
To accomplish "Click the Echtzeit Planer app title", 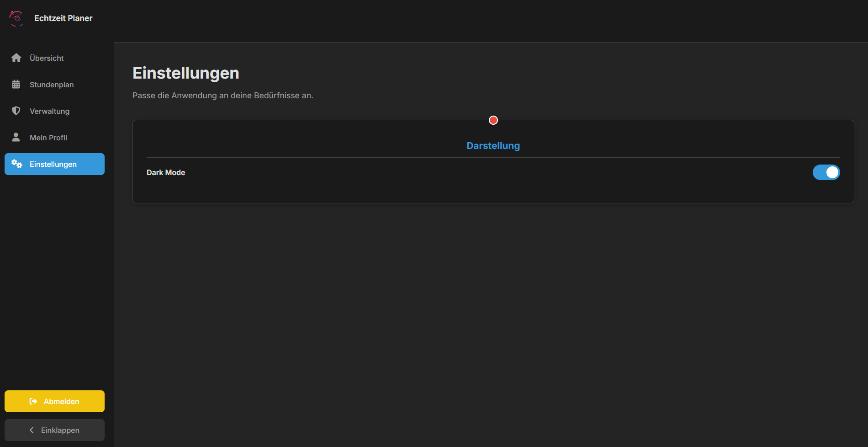I will tap(64, 18).
